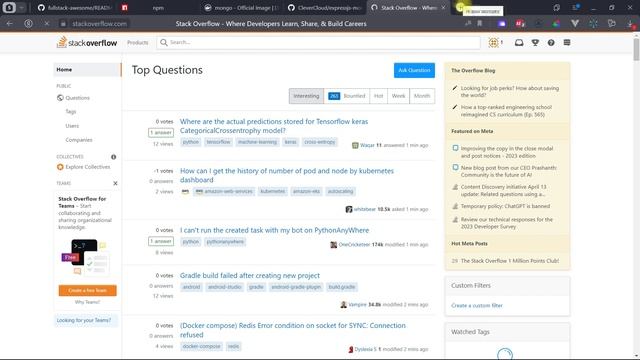Click the machine-learning tag
The image size is (640, 360).
pyautogui.click(x=257, y=142)
